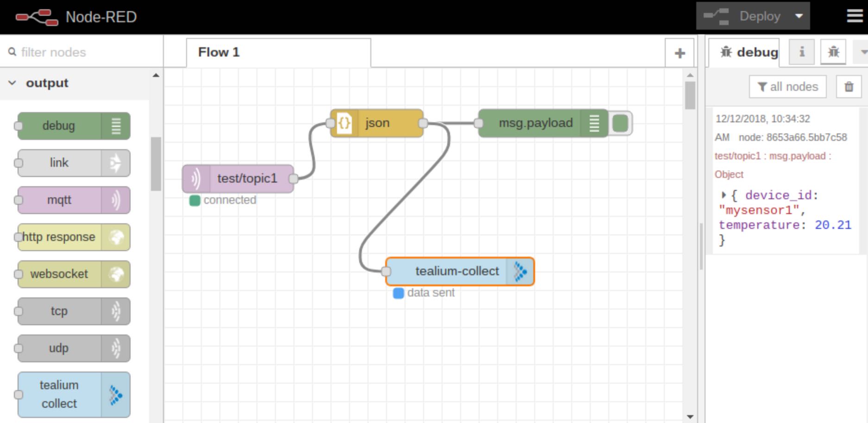Click the input port of msg.payload node
Viewport: 868px width, 423px height.
479,123
